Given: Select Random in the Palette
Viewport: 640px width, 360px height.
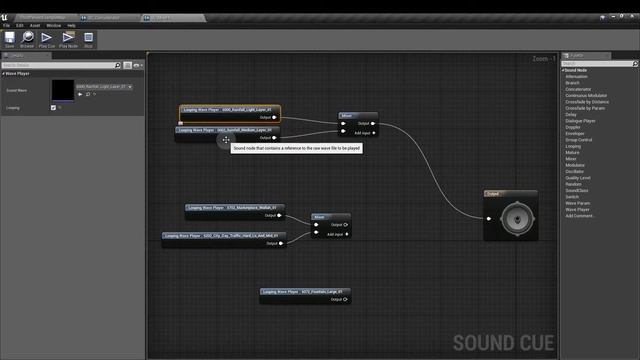Looking at the screenshot, I should [573, 184].
